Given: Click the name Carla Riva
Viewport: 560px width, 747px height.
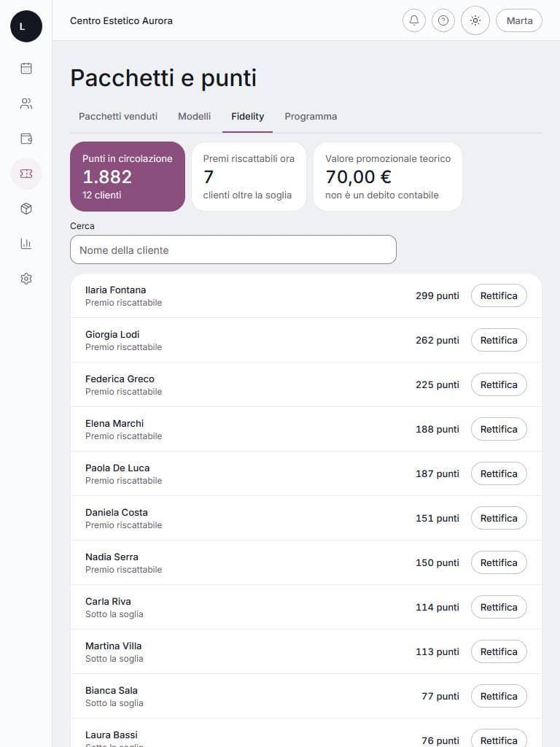Looking at the screenshot, I should (108, 601).
